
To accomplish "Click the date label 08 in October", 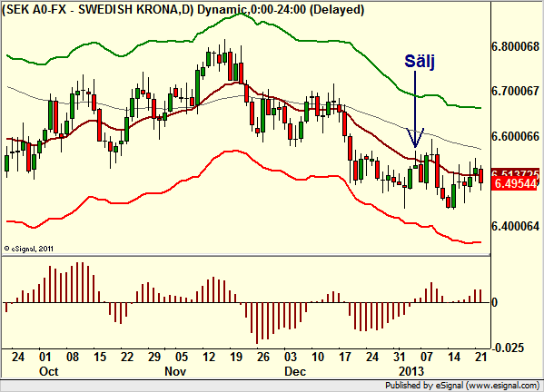I will 73,357.
